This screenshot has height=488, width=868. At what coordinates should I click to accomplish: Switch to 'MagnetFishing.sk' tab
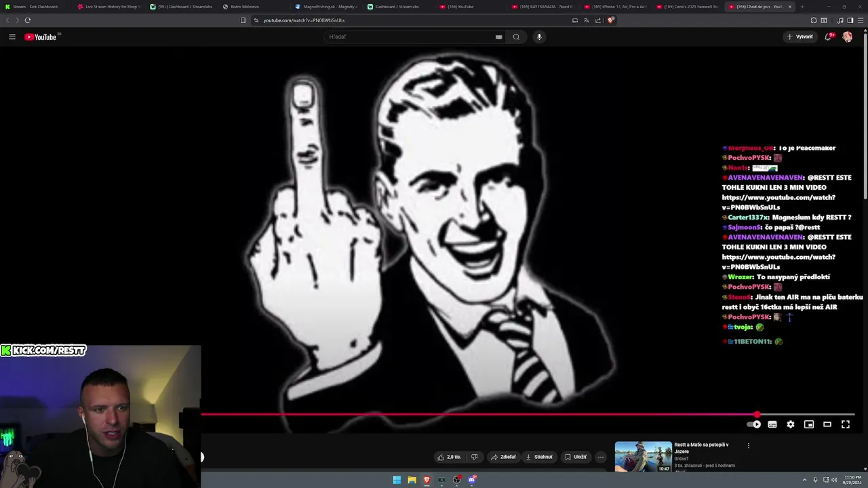(327, 7)
